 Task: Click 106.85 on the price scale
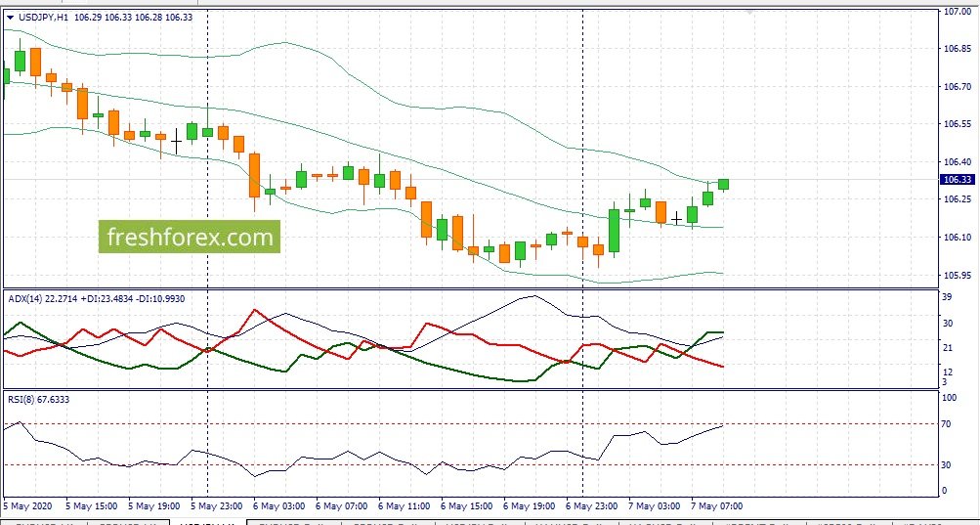point(957,49)
